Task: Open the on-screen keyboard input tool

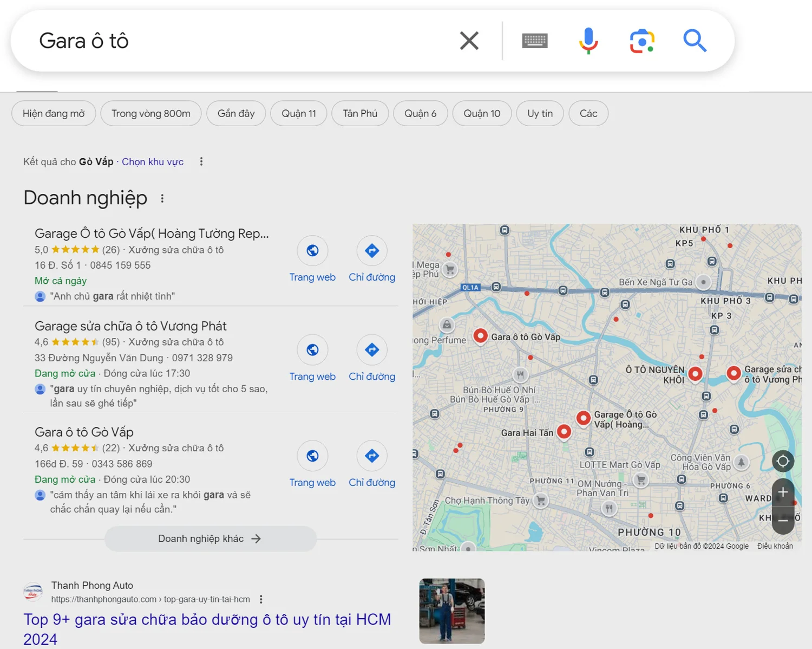Action: (x=535, y=41)
